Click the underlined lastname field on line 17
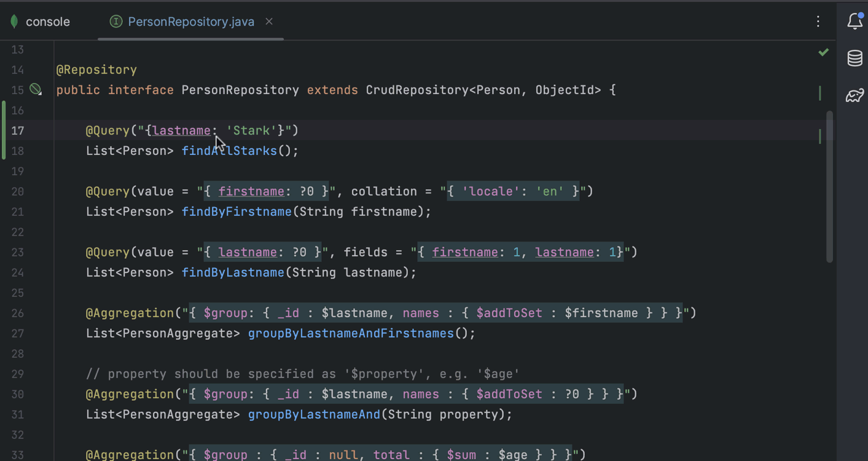868x461 pixels. 181,130
